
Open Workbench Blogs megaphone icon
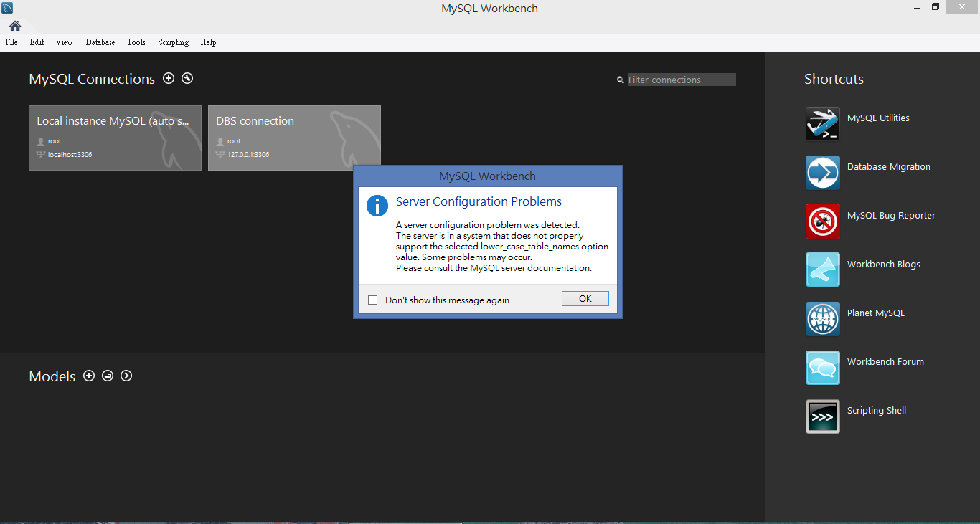pyautogui.click(x=822, y=270)
